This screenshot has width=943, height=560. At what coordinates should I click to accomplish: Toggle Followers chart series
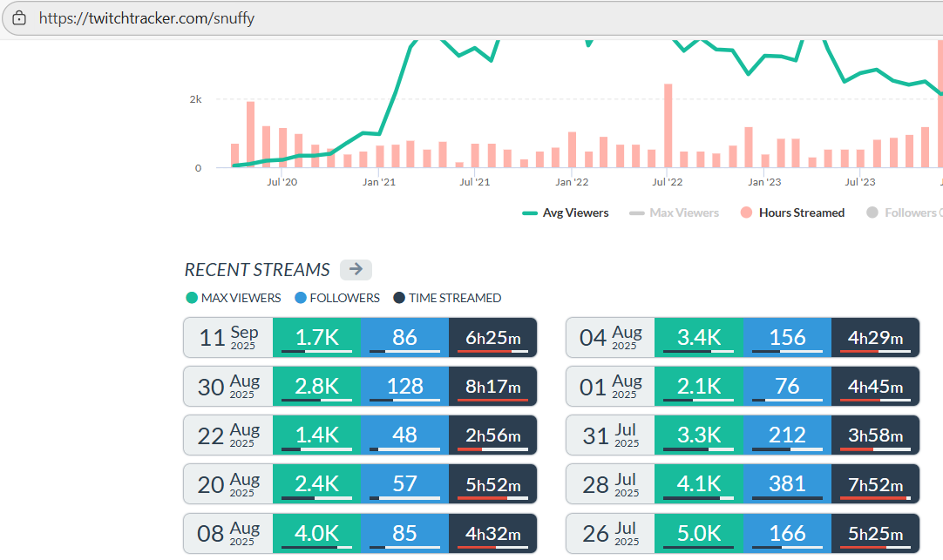[904, 213]
